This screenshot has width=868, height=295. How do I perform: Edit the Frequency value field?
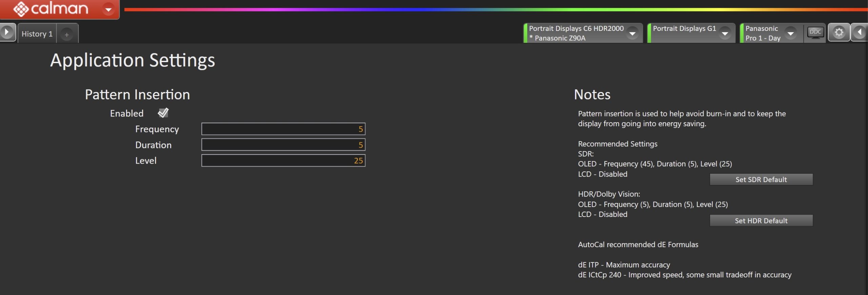pos(283,129)
